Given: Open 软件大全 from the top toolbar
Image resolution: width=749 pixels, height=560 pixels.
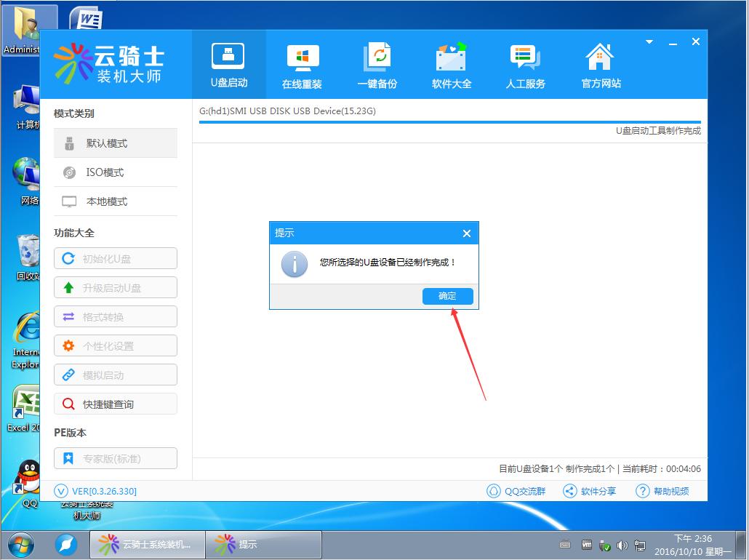Looking at the screenshot, I should (x=451, y=64).
